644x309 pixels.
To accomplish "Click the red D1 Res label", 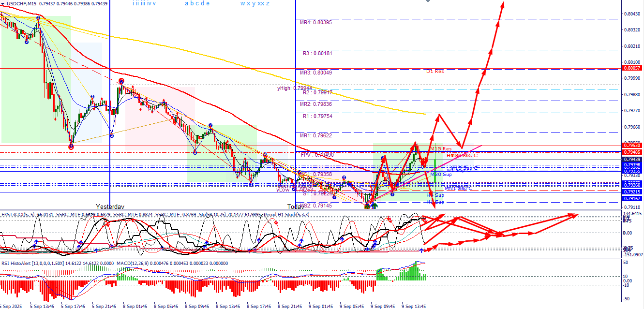I will pos(435,71).
